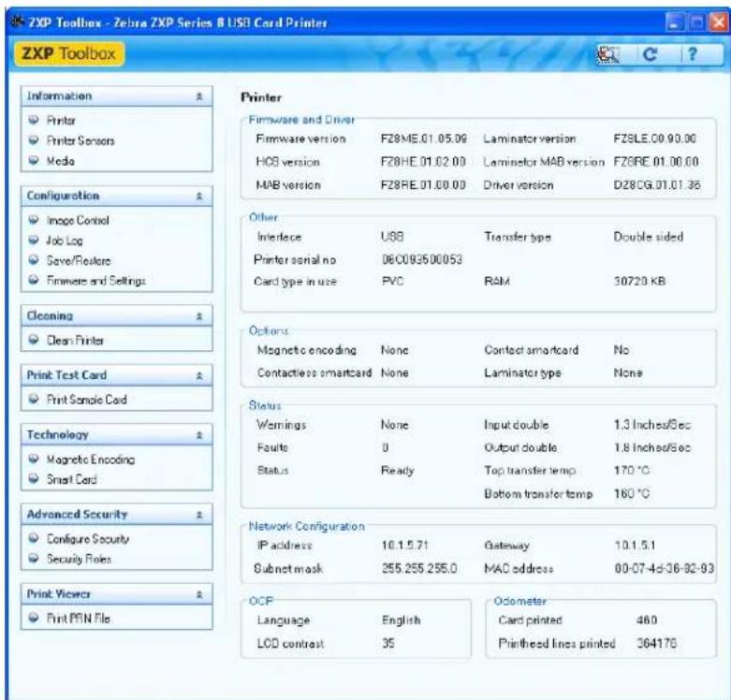
Task: Open Configure Security
Action: click(88, 539)
